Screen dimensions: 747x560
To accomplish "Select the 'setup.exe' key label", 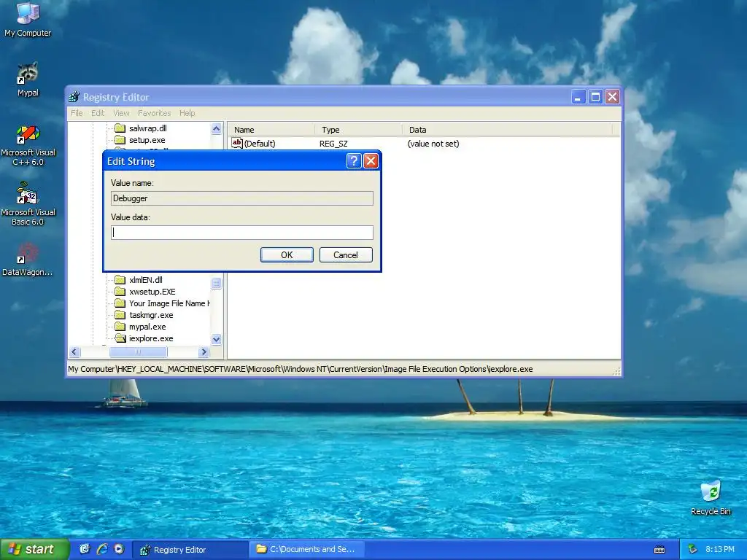I will [x=147, y=140].
